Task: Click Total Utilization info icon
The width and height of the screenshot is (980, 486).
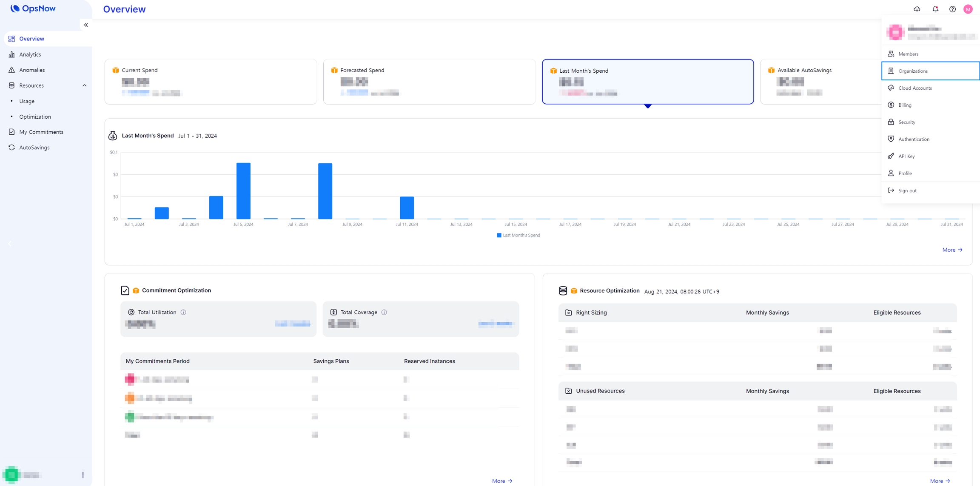Action: click(x=183, y=312)
